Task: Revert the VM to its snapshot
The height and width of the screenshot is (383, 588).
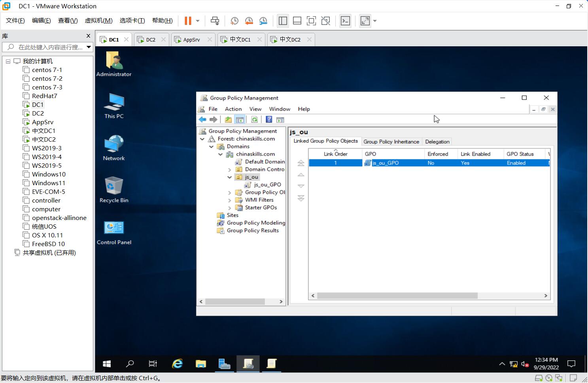Action: click(x=249, y=21)
